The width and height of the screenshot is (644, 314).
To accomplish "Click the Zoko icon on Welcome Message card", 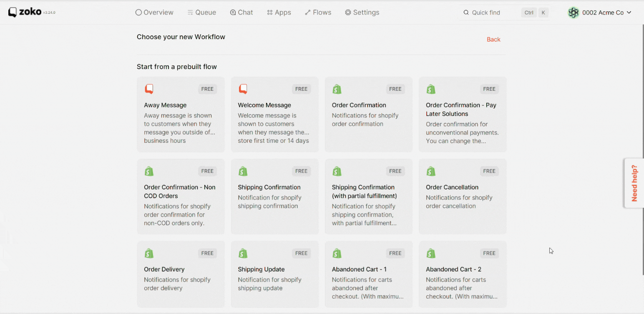I will [x=243, y=89].
